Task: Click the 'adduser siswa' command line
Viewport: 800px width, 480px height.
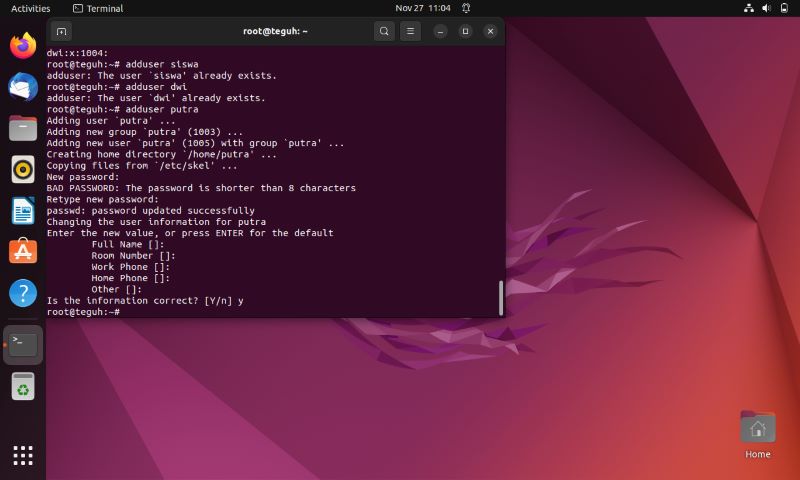Action: click(122, 64)
